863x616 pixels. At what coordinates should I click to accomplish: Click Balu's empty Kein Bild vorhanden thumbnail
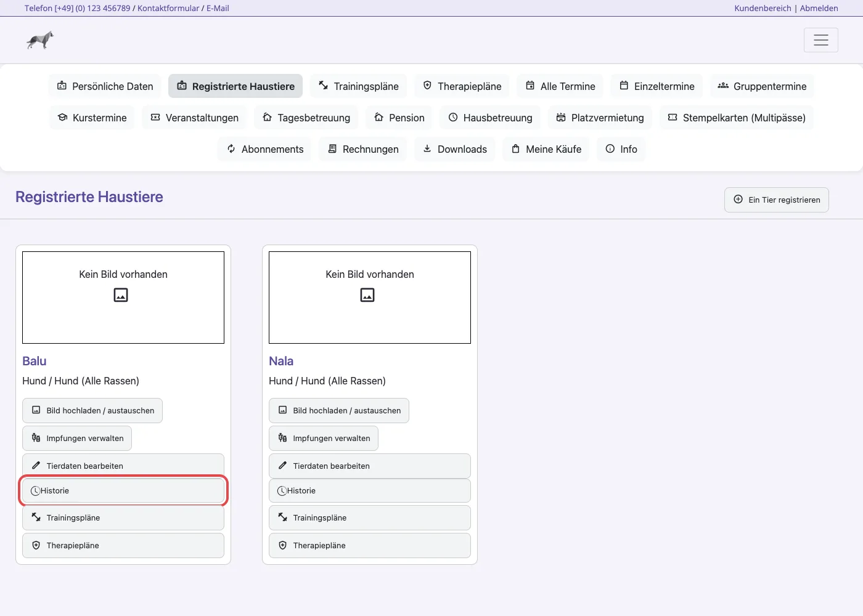pos(123,298)
